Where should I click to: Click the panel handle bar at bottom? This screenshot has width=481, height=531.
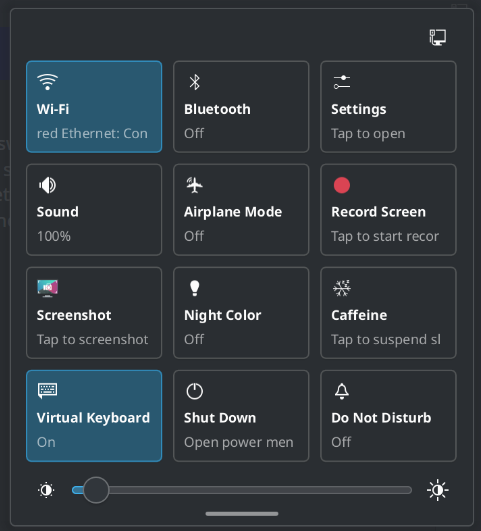[x=242, y=514]
